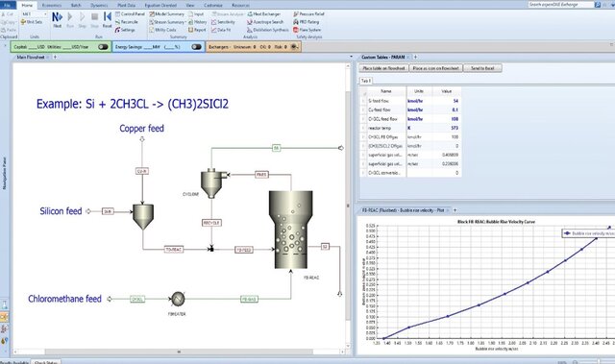This screenshot has width=615, height=364.
Task: Click the Run simulation play icon
Action: 70,19
